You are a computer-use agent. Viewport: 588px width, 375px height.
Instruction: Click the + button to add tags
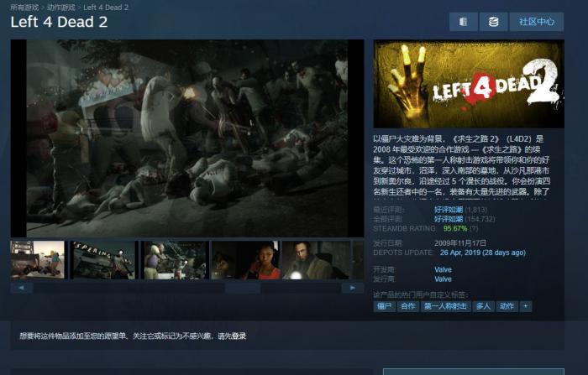click(x=526, y=306)
